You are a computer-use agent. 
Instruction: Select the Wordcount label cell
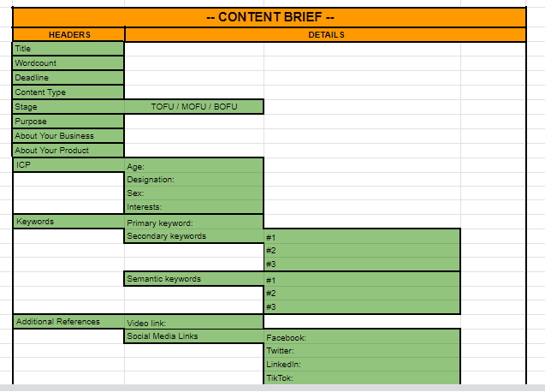coord(68,63)
